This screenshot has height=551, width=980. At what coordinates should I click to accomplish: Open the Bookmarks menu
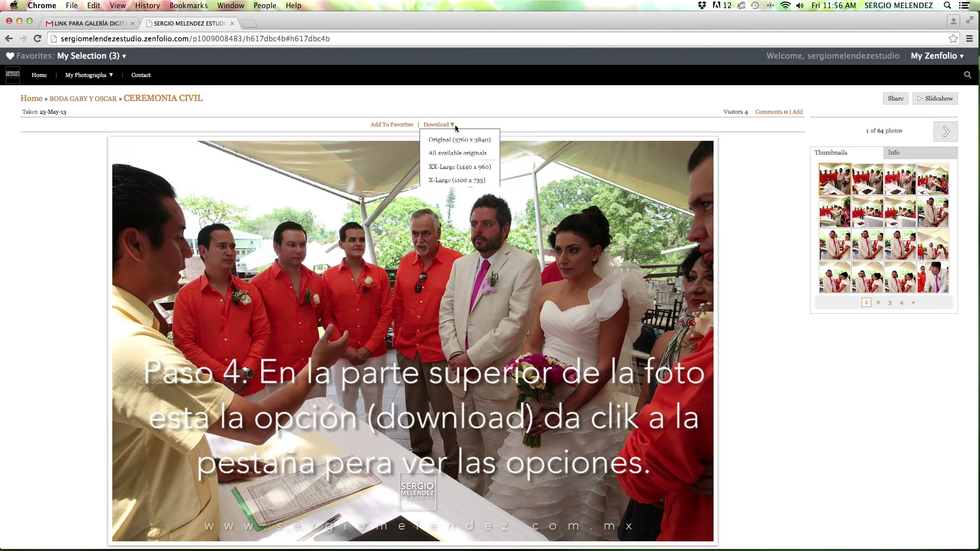[x=188, y=6]
